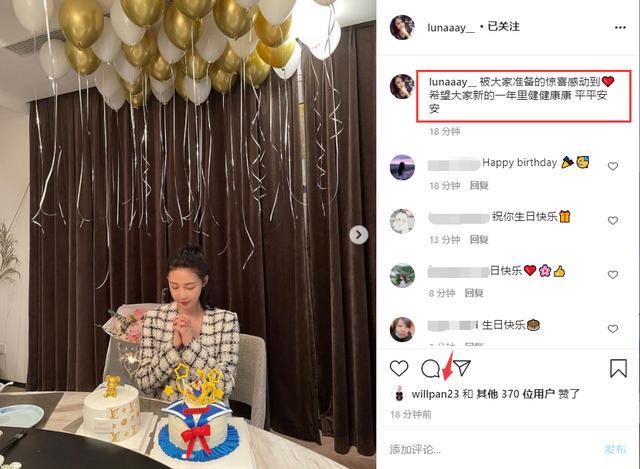Screen dimensions: 640x469
Task: Open comments via speech bubble icon
Action: coord(430,368)
